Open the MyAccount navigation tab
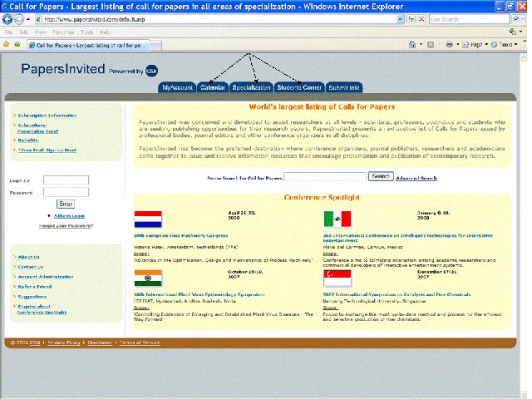The height and width of the screenshot is (399, 532). (x=177, y=87)
